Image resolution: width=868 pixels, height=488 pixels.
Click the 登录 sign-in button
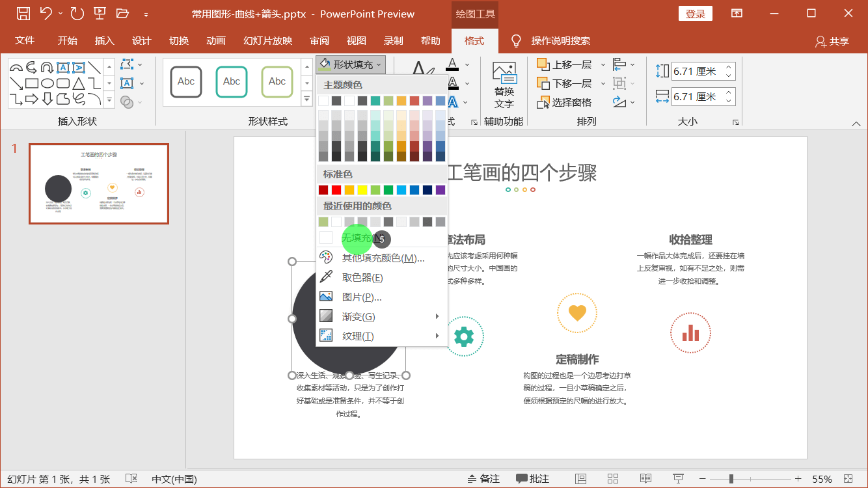pos(696,14)
